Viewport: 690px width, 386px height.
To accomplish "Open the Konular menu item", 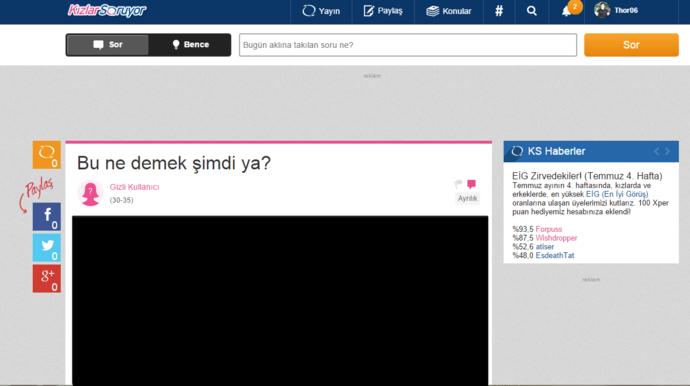I will 448,11.
